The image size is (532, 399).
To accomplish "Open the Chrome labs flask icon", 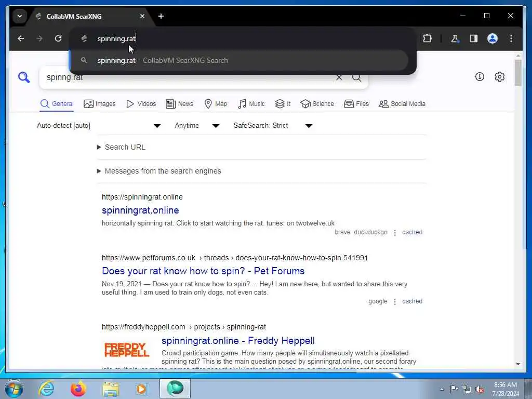I will 455,38.
